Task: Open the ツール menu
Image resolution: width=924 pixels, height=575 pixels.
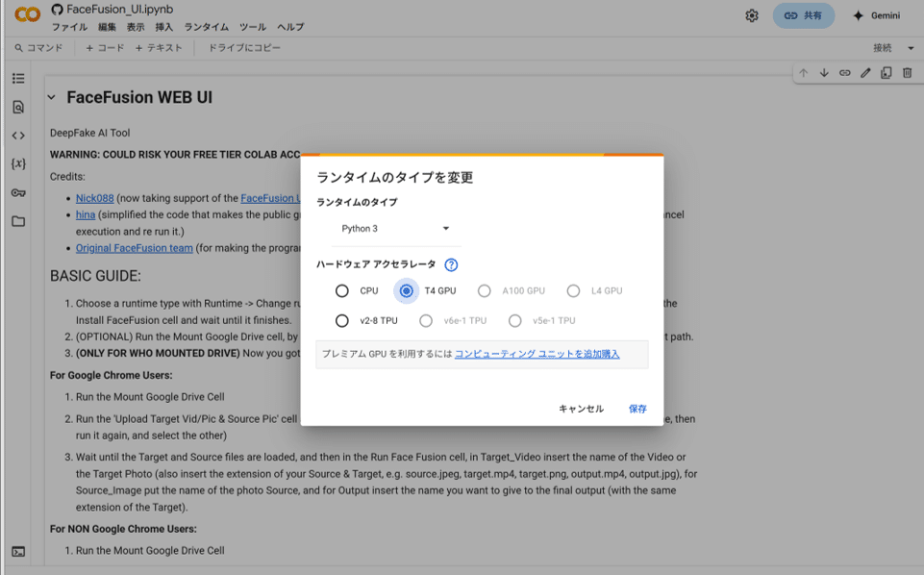Action: pyautogui.click(x=253, y=27)
